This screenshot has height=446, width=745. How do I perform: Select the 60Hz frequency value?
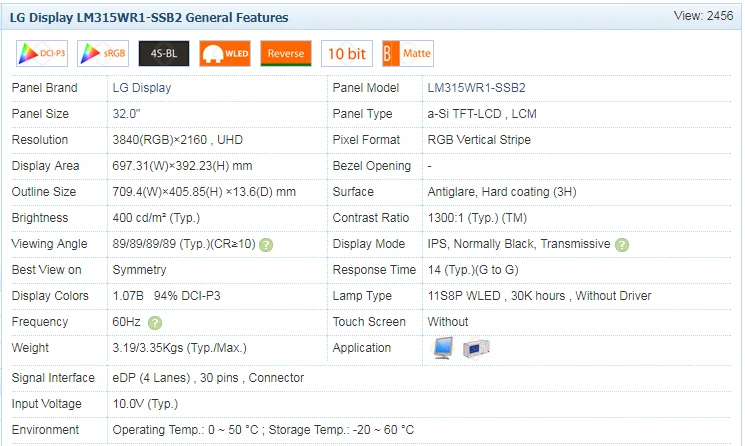(x=126, y=322)
